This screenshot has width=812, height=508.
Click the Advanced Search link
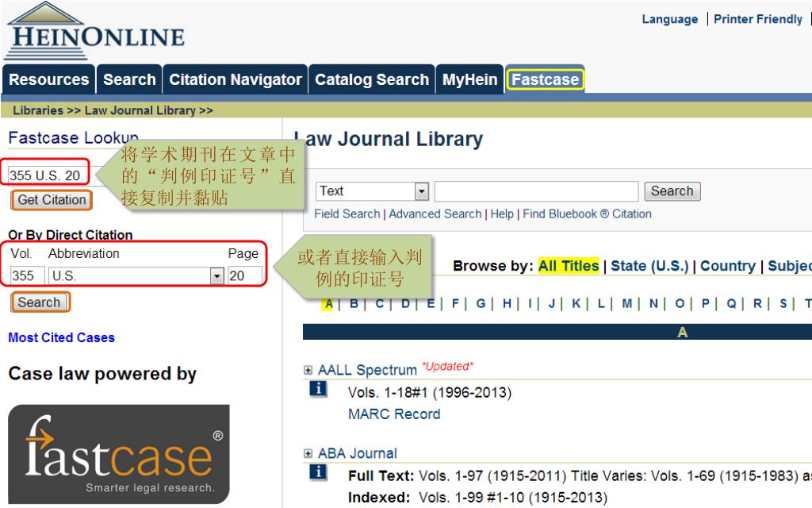435,214
